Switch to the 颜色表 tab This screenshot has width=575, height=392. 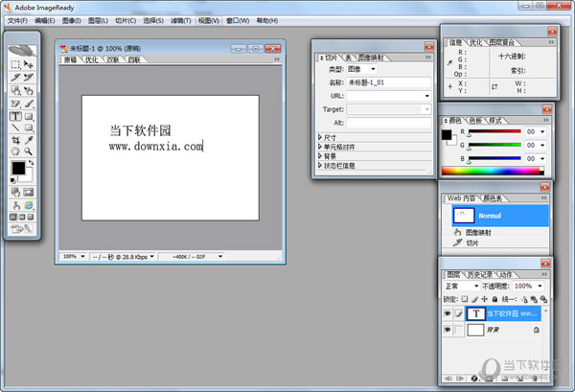(493, 198)
